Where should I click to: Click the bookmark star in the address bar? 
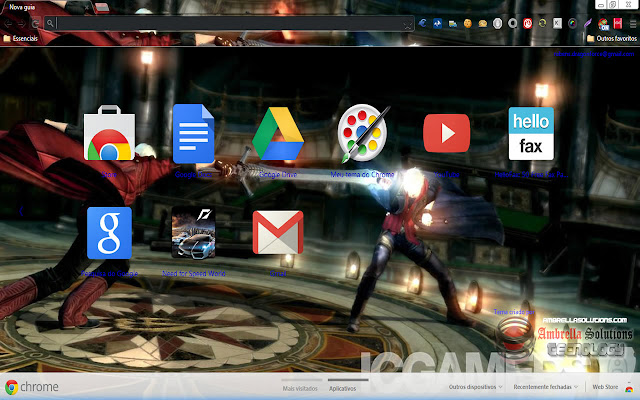[x=408, y=25]
